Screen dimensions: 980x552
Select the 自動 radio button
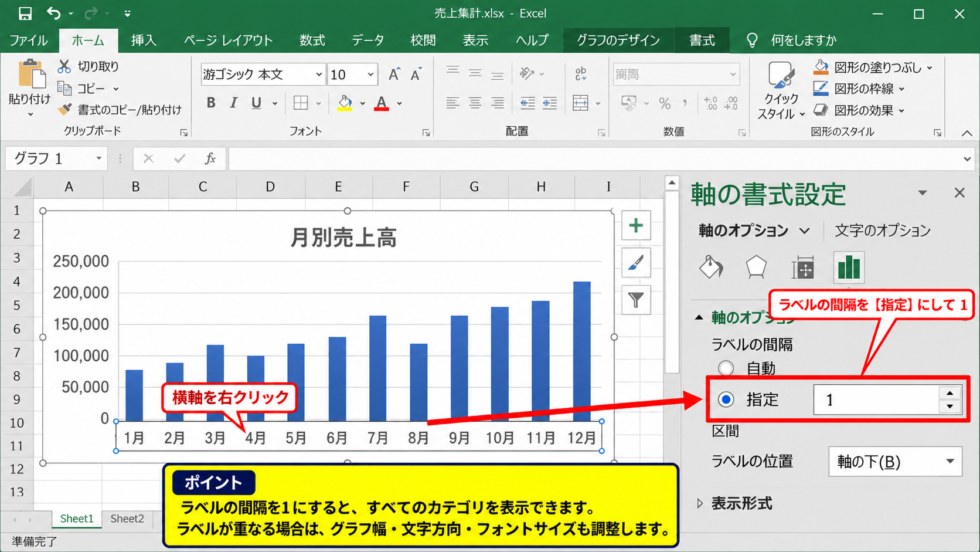[x=726, y=368]
